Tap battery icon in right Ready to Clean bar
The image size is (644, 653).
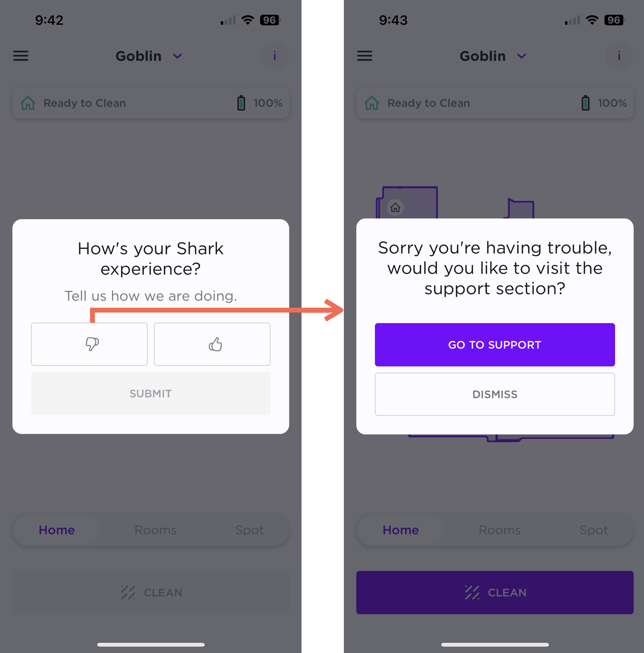585,103
